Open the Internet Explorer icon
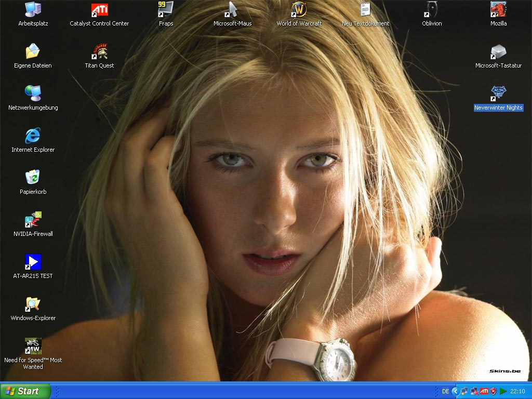The image size is (532, 399). (x=33, y=136)
